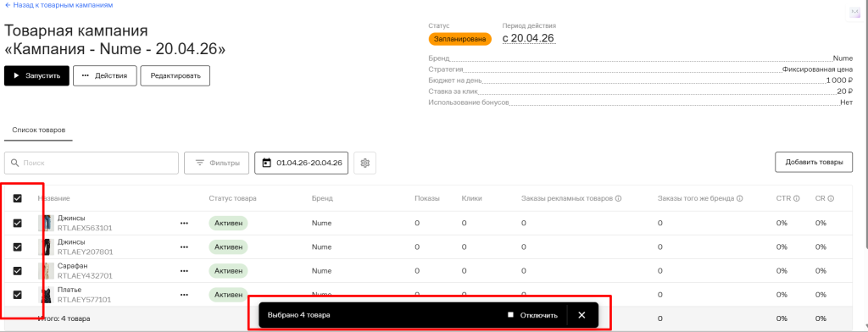Focus the Поиск search field
Viewport: 868px width, 332px height.
coord(92,163)
